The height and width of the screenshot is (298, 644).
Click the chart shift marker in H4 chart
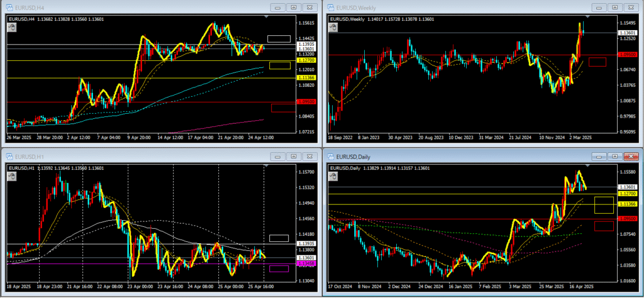267,17
